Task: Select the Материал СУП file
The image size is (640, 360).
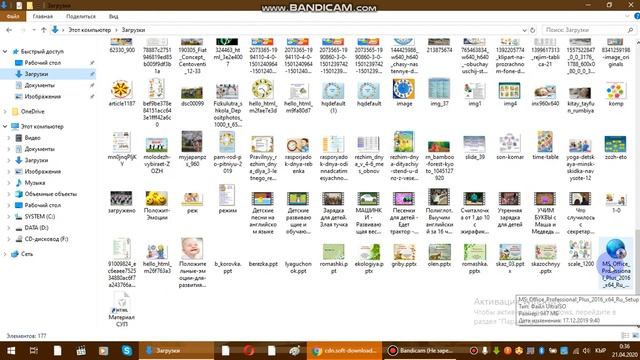Action: click(122, 310)
